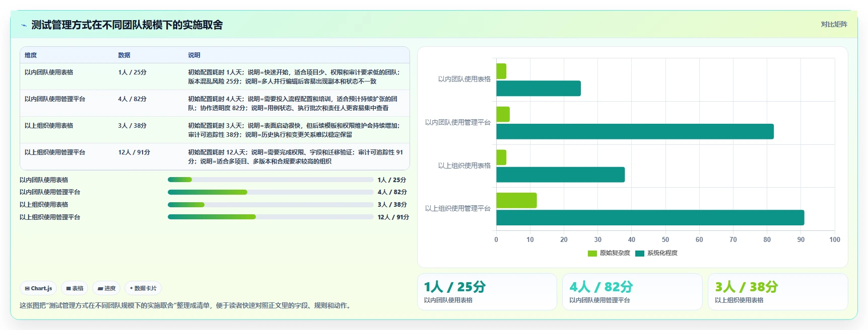Click the chart y-axis label 以上组织使用表格

pyautogui.click(x=464, y=166)
